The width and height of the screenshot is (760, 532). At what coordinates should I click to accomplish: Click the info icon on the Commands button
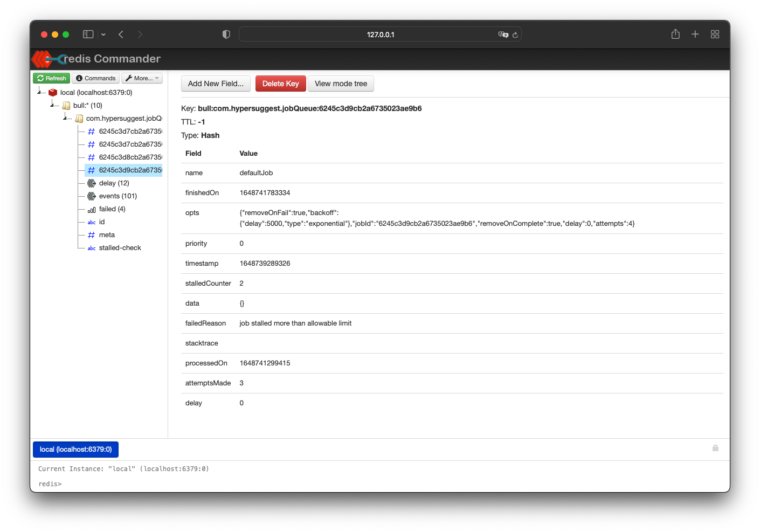78,78
